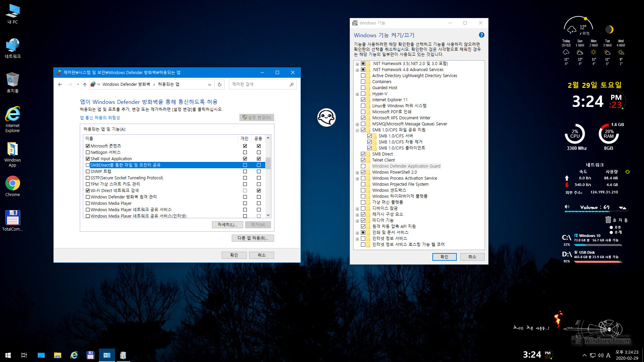This screenshot has height=362, width=644.
Task: Click 설정 변경 button
Action: (257, 118)
